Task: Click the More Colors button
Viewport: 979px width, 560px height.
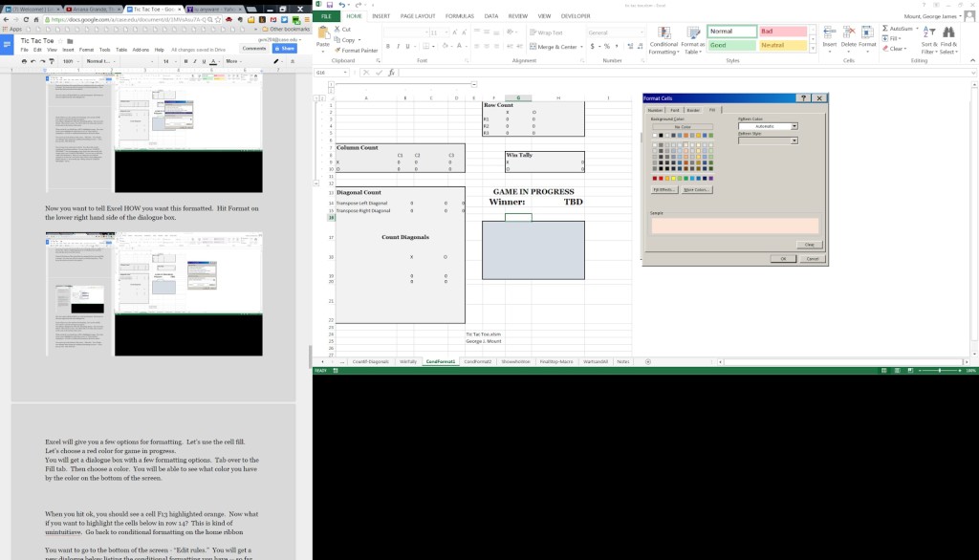Action: 695,190
